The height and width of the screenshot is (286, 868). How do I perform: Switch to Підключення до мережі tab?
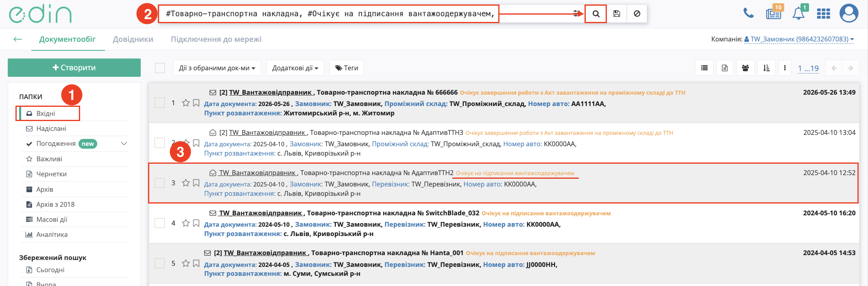(216, 39)
